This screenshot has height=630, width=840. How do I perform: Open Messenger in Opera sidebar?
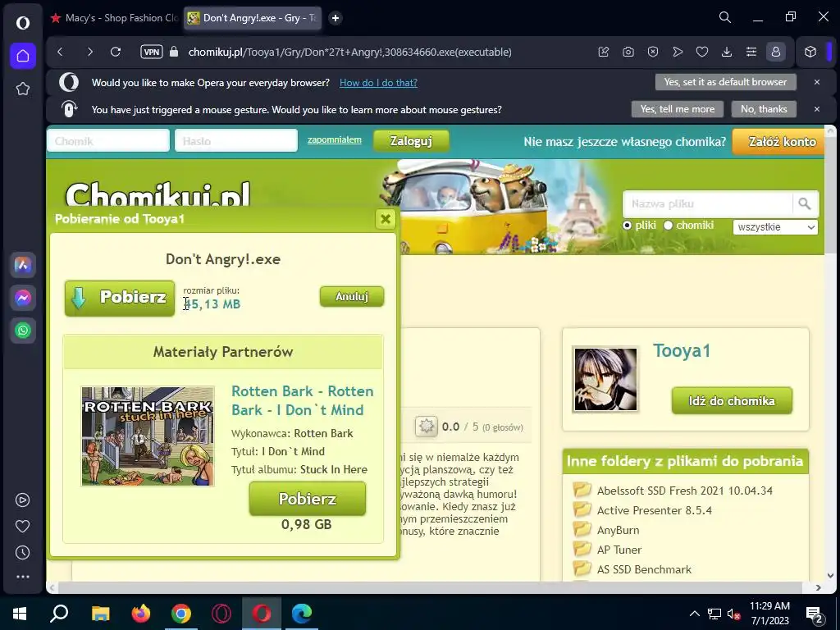(x=22, y=298)
